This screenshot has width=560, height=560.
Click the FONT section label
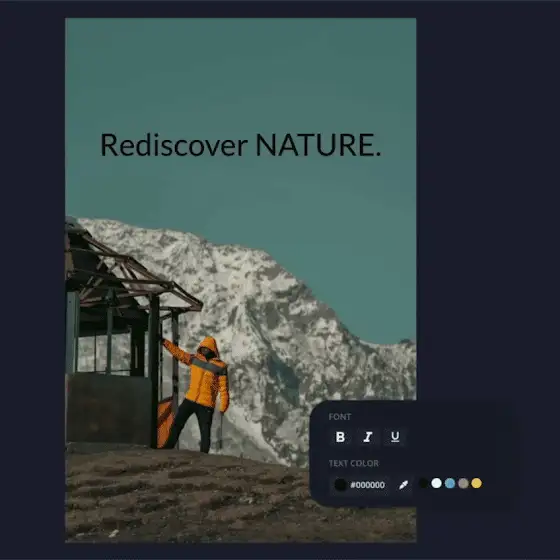340,417
